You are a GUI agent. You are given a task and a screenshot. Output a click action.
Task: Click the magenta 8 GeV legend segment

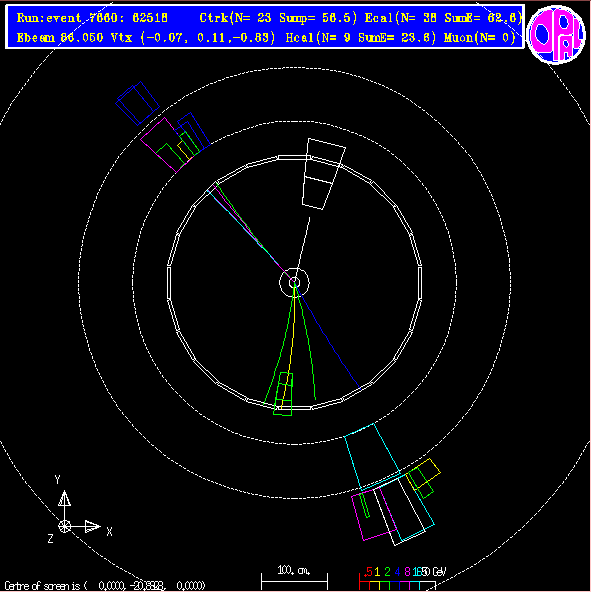click(x=405, y=585)
